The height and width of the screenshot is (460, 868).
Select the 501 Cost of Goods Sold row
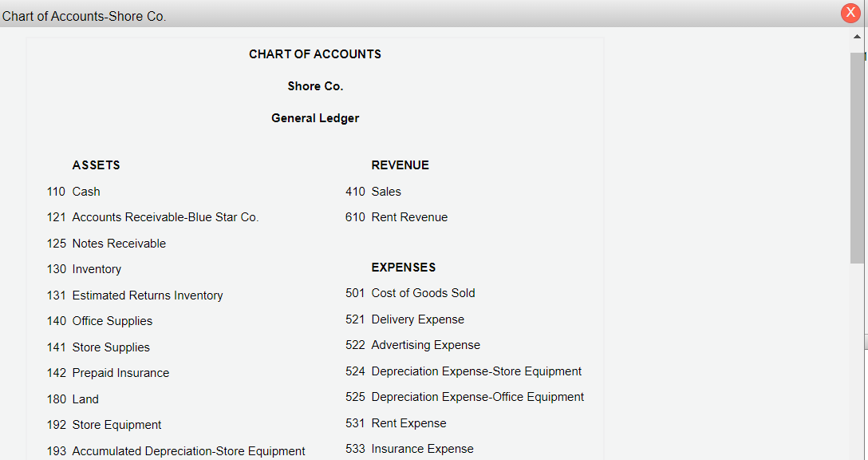click(x=410, y=293)
